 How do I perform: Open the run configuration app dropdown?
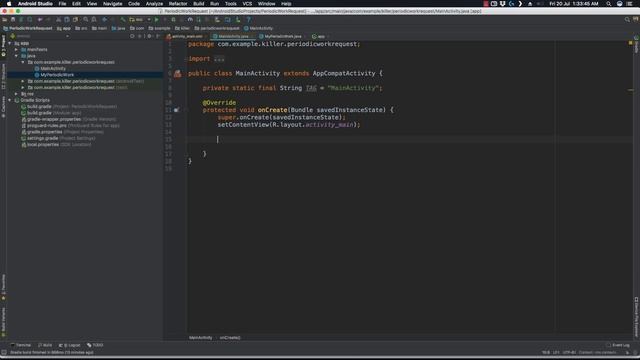140,20
